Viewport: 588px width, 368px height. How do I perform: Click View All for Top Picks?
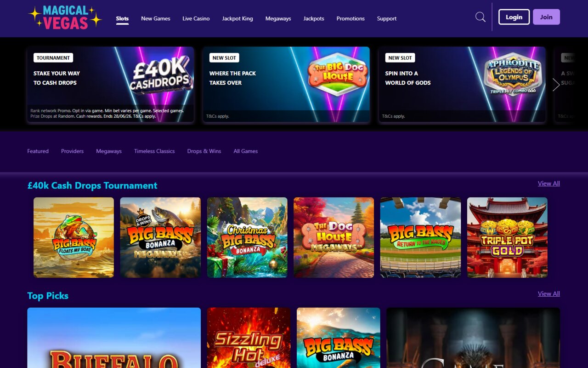549,294
